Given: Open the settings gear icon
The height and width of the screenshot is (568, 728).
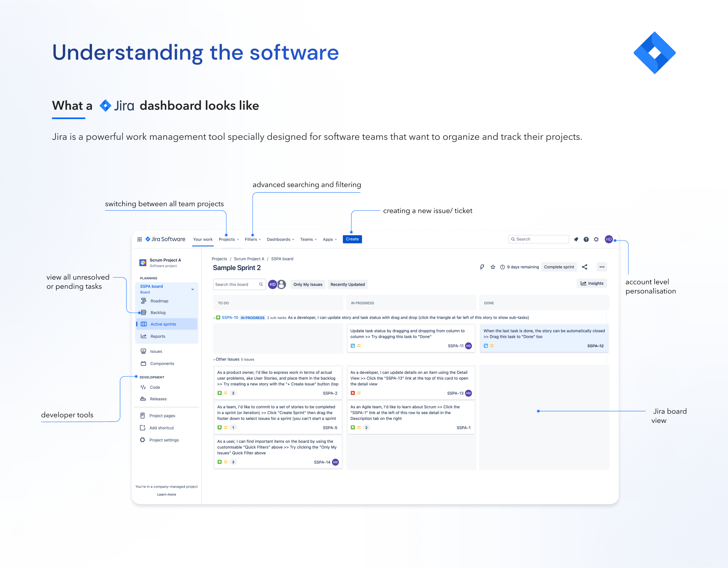Looking at the screenshot, I should point(597,239).
